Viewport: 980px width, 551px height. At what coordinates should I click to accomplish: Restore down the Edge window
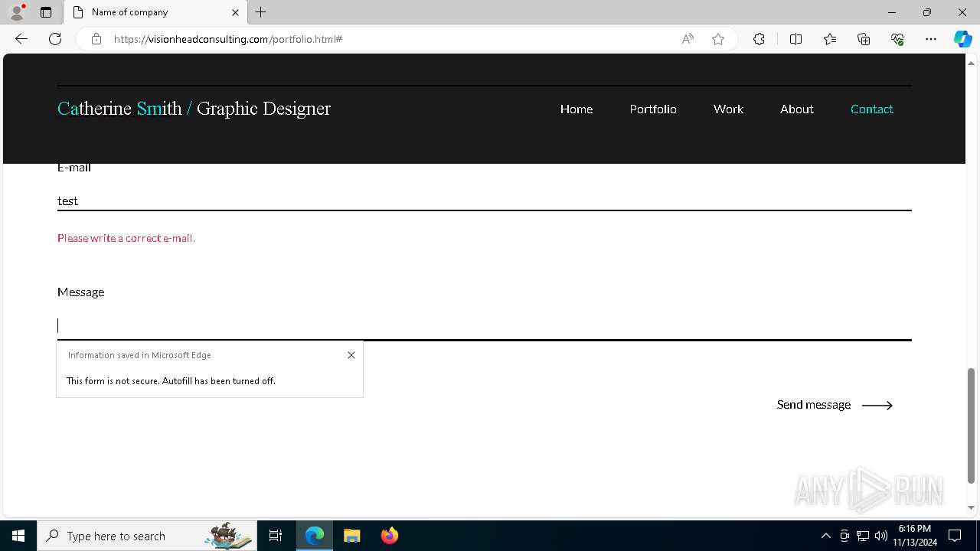pos(927,12)
